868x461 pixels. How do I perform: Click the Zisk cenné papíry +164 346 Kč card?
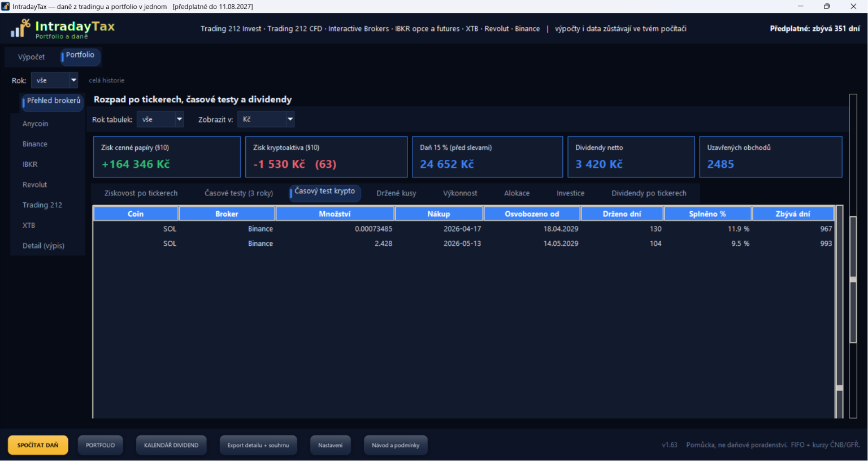(x=167, y=157)
